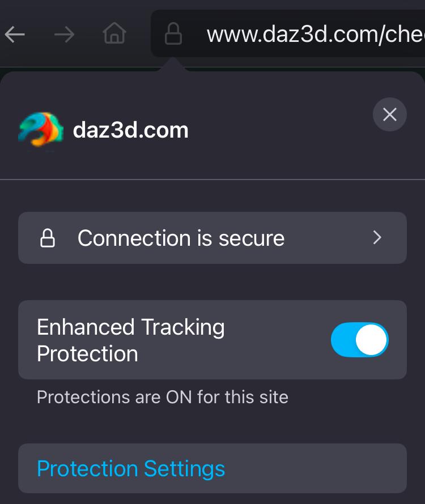Go back using the back arrow

point(15,35)
